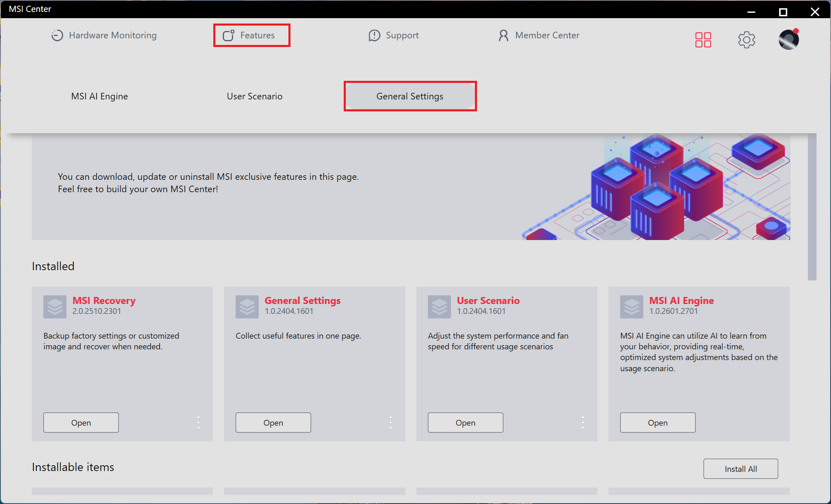Close the MSI Center window
This screenshot has height=504, width=831.
[815, 12]
